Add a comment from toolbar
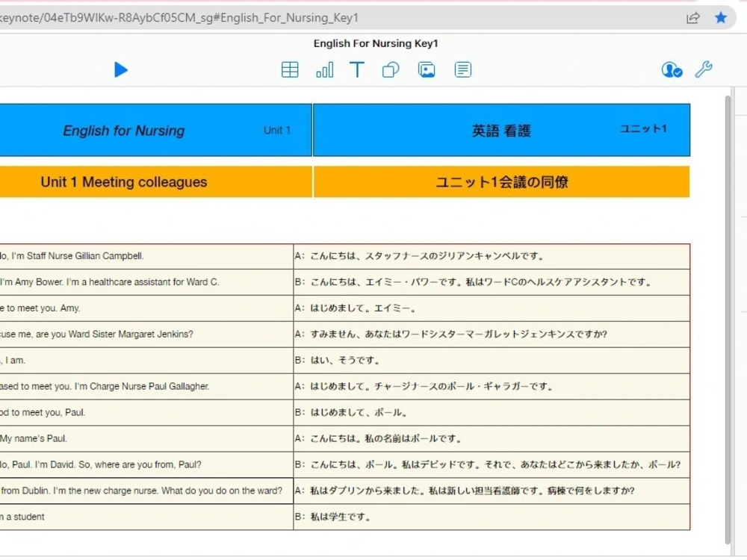The width and height of the screenshot is (747, 560). (462, 70)
